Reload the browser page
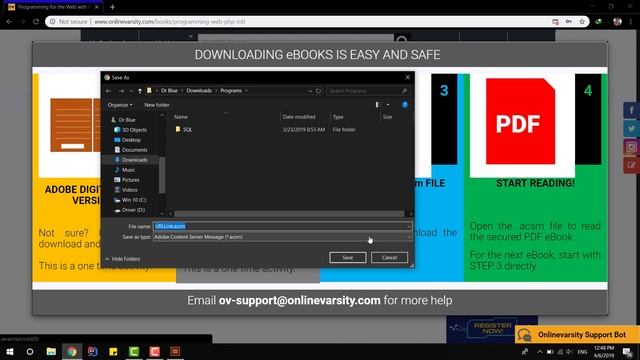 tap(36, 22)
